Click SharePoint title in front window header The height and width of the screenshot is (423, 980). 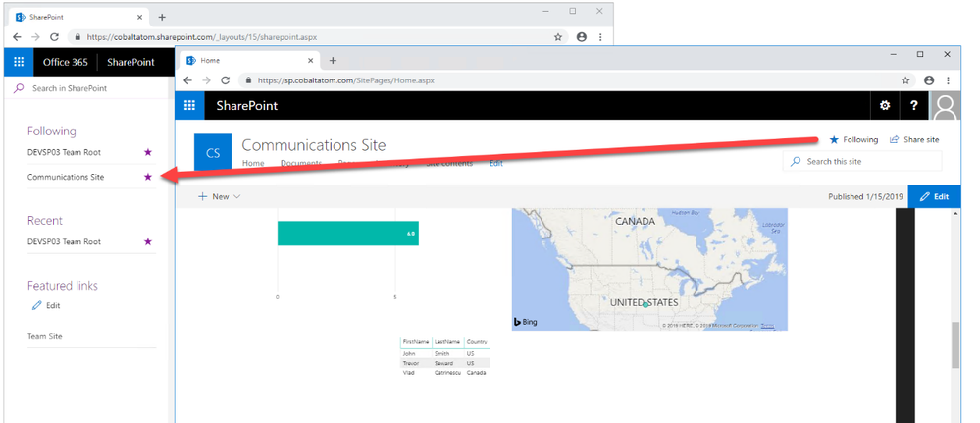pos(247,106)
